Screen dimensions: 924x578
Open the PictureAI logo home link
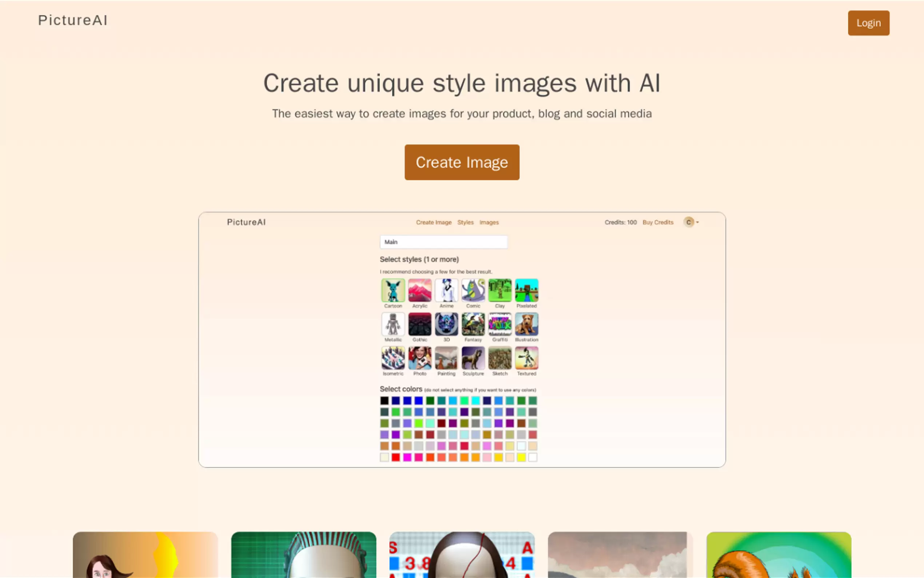(x=73, y=20)
